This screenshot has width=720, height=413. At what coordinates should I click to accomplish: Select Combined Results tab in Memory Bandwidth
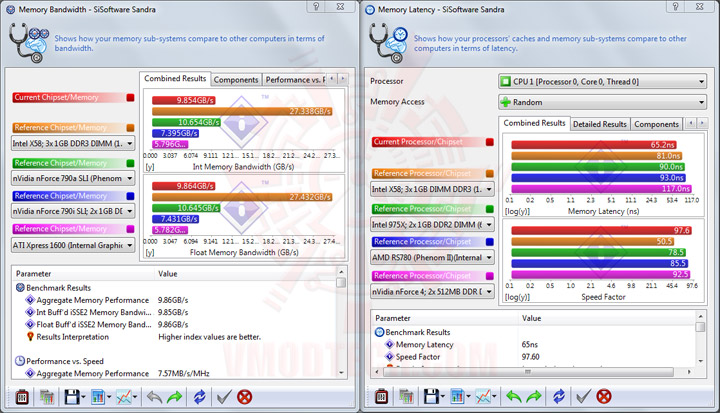(x=175, y=79)
